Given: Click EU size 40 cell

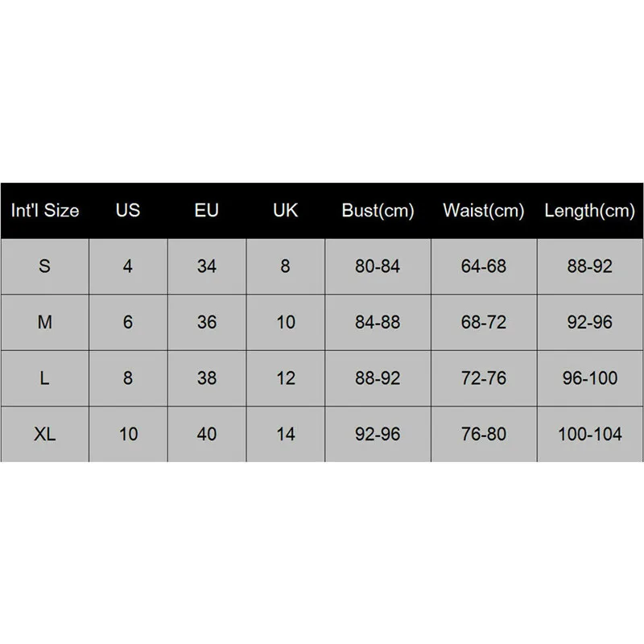Looking at the screenshot, I should [207, 434].
